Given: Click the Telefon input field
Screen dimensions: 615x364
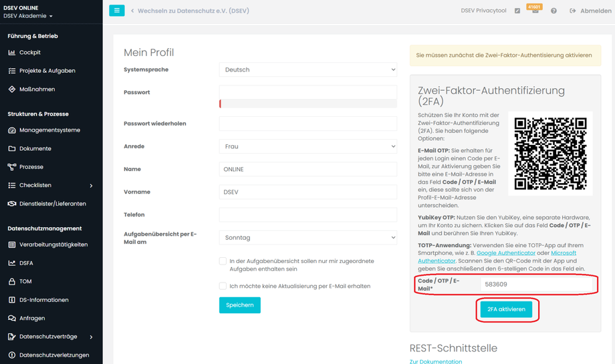Looking at the screenshot, I should pos(308,214).
